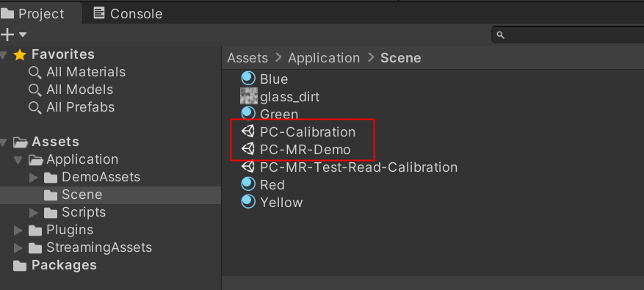Image resolution: width=644 pixels, height=290 pixels.
Task: Open the All Models saved search
Action: [x=70, y=90]
